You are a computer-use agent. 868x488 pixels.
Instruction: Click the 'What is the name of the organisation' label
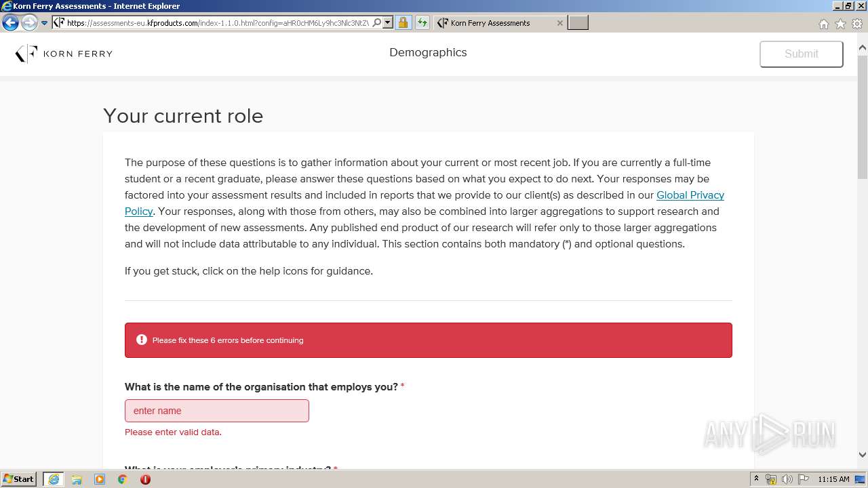point(261,387)
